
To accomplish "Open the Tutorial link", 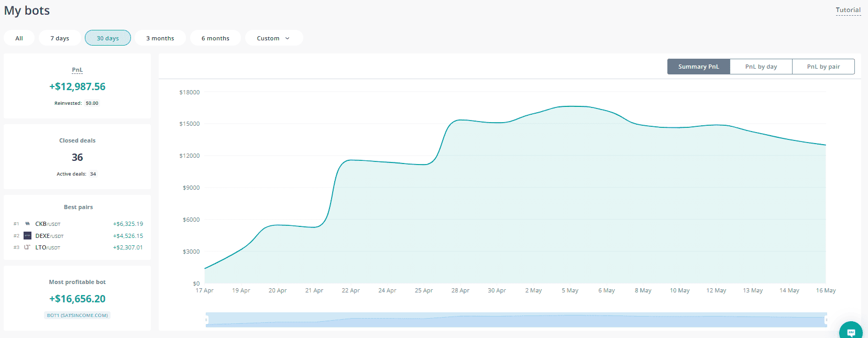I will (x=848, y=10).
